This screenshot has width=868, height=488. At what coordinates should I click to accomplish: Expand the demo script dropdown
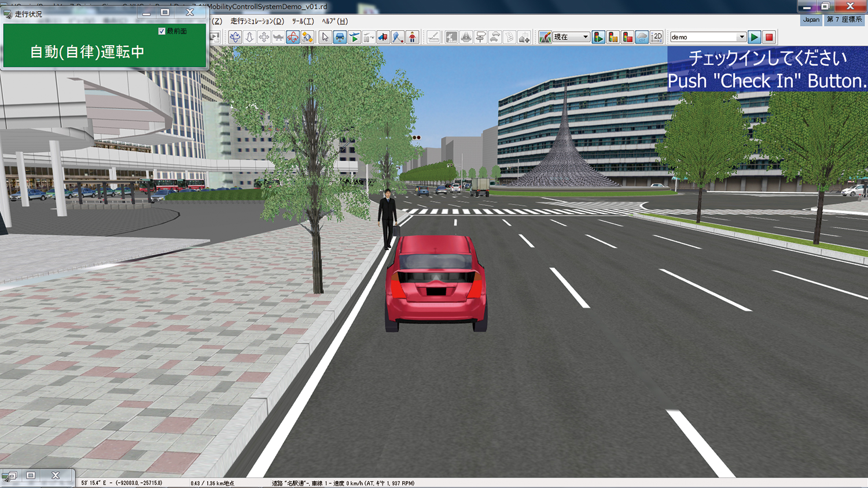pos(741,37)
